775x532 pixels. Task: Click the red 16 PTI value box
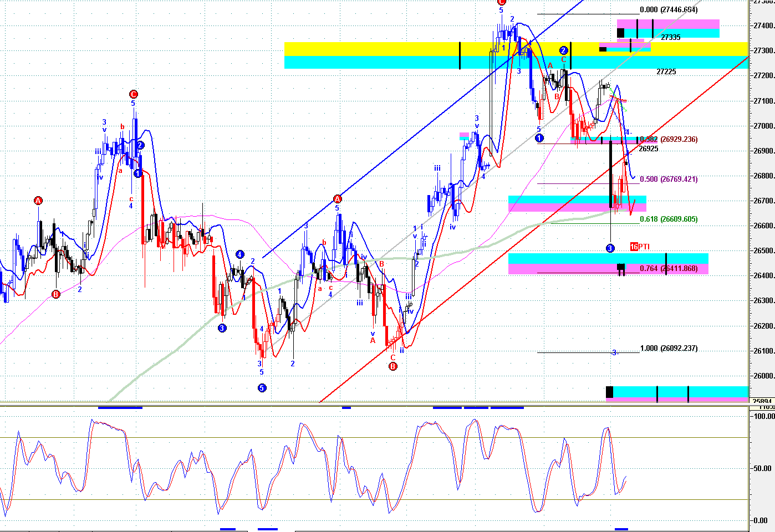click(x=634, y=247)
